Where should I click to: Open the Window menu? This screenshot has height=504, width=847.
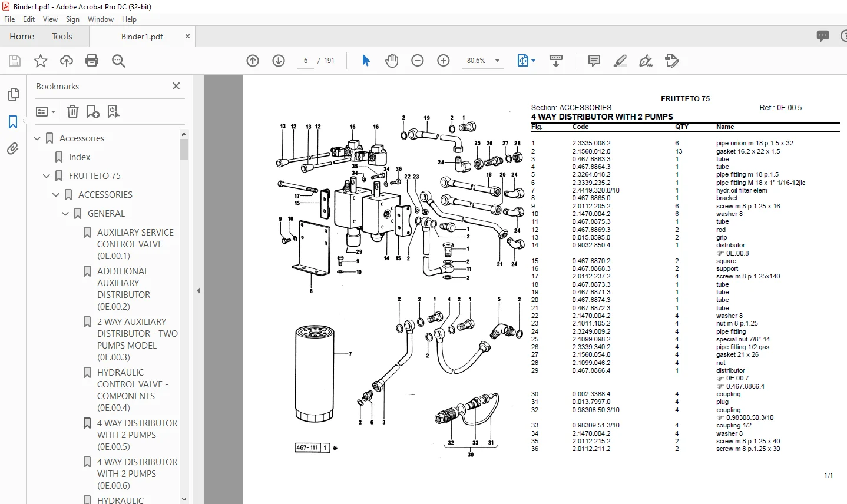[101, 19]
